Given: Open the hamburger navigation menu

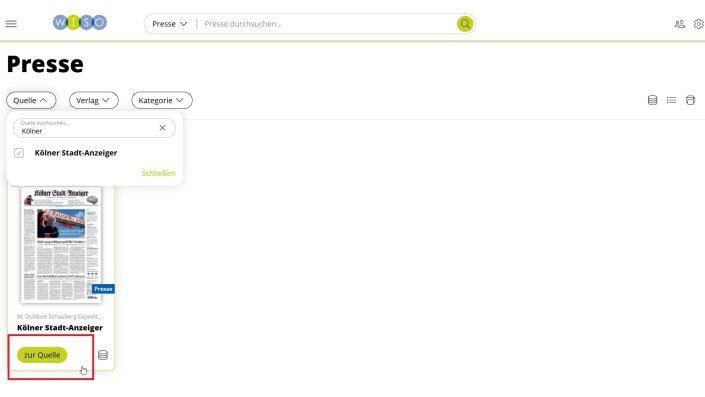Looking at the screenshot, I should (11, 24).
